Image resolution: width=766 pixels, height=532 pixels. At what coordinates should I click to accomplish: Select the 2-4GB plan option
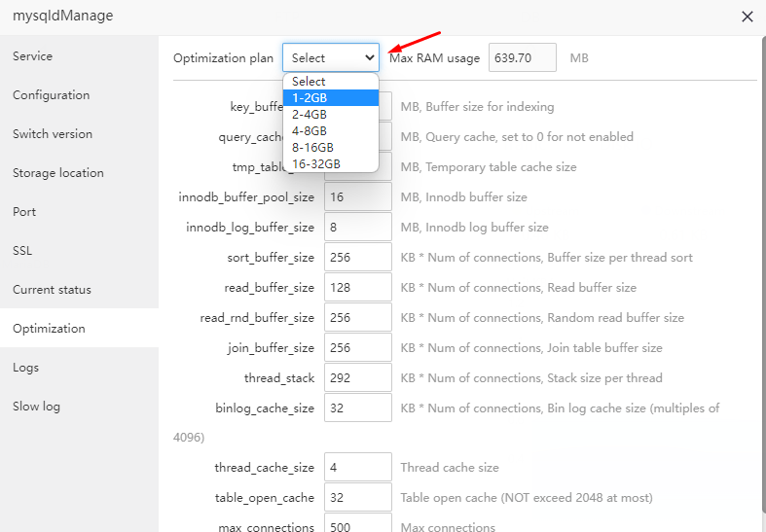[330, 114]
